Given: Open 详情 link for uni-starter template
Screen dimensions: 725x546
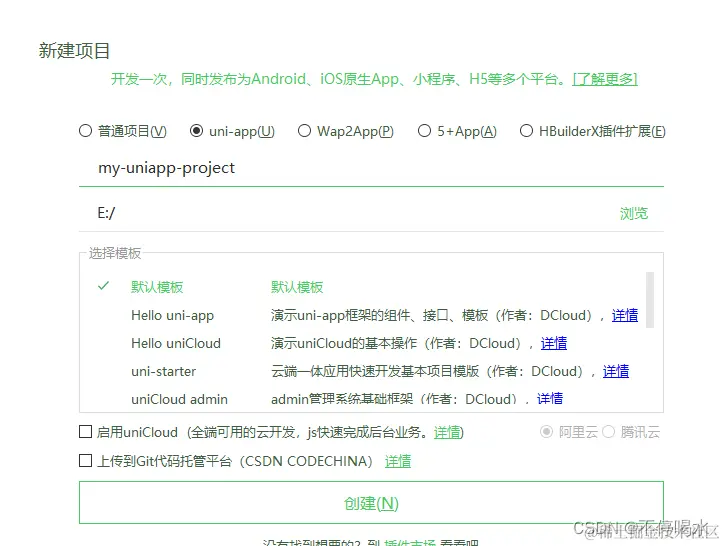Looking at the screenshot, I should [x=615, y=371].
